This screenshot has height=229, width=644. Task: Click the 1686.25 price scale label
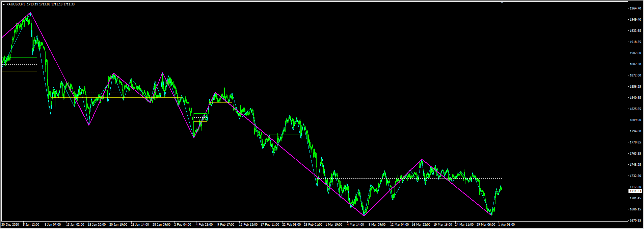(635, 209)
